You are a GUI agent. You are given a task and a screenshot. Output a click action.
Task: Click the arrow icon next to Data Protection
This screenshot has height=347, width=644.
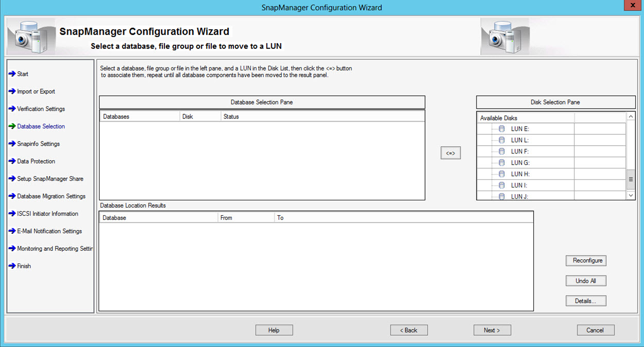pos(12,162)
